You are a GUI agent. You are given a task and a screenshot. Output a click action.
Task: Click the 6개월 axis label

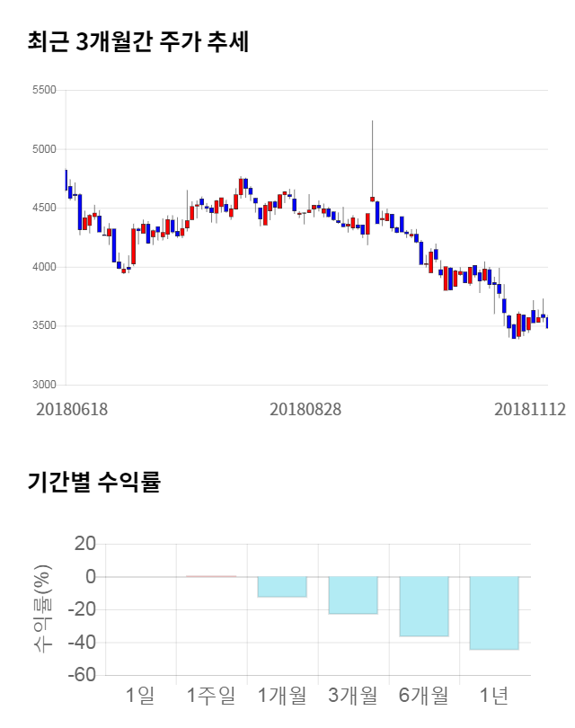[x=423, y=695]
